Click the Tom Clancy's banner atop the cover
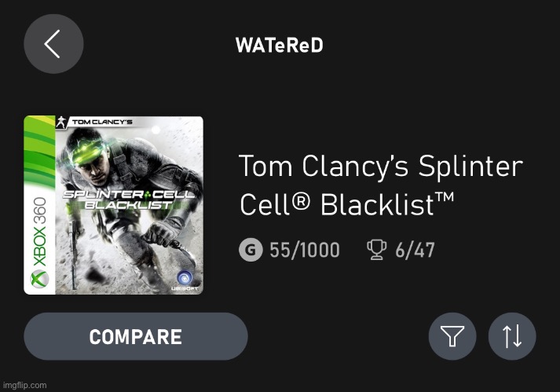 [101, 122]
